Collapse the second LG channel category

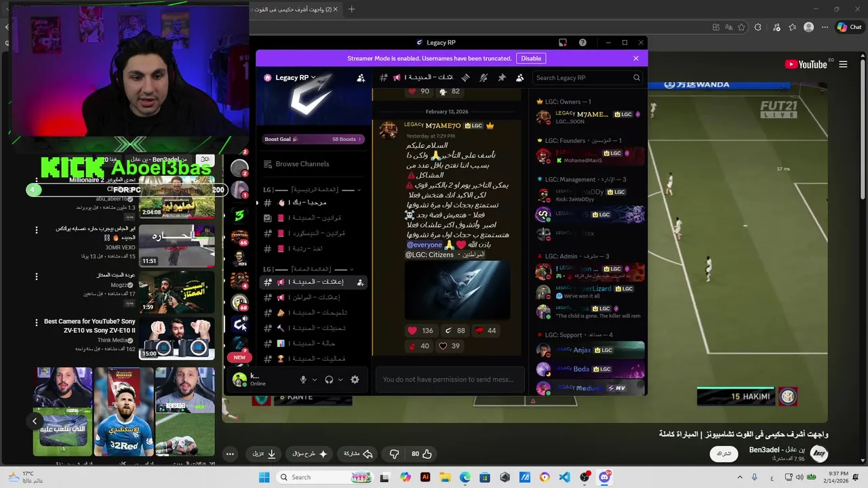pos(309,269)
